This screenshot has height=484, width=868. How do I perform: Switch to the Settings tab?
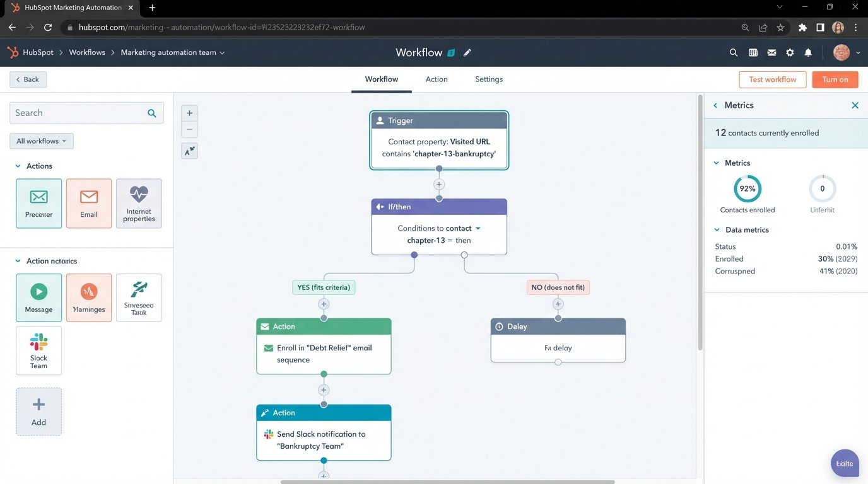point(488,79)
